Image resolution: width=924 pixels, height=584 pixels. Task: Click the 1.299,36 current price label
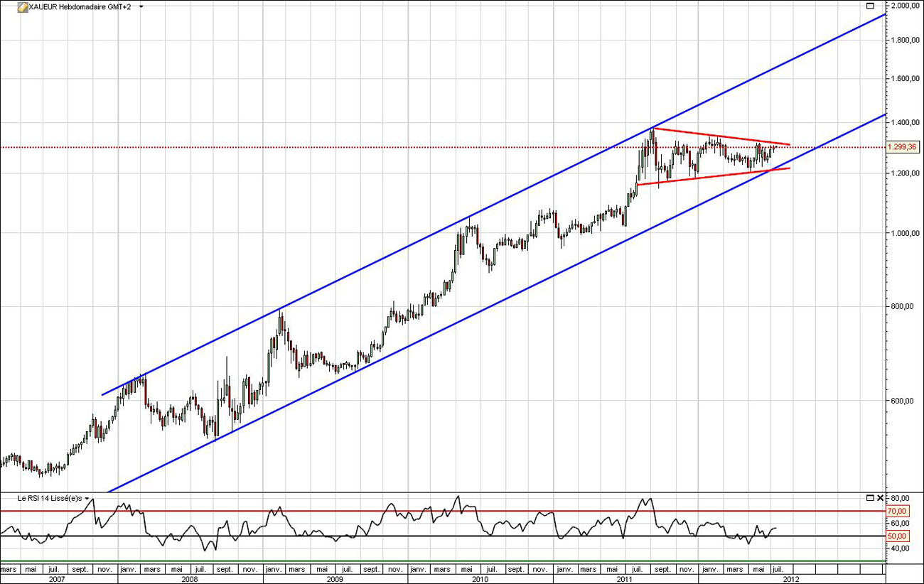point(903,147)
